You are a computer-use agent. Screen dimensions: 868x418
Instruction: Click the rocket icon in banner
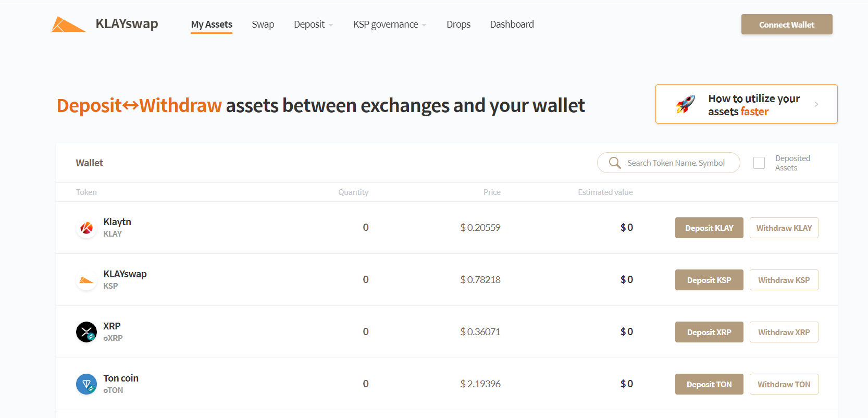(685, 104)
